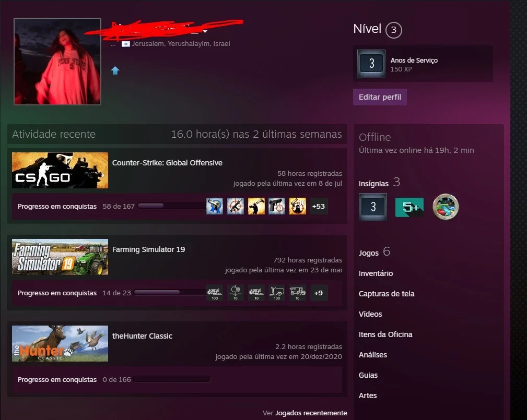Open theHunter Classic title link
527x420 pixels.
point(142,336)
